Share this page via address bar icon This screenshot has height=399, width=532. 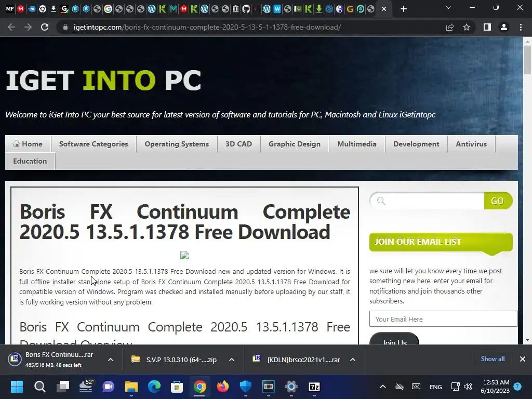(450, 27)
